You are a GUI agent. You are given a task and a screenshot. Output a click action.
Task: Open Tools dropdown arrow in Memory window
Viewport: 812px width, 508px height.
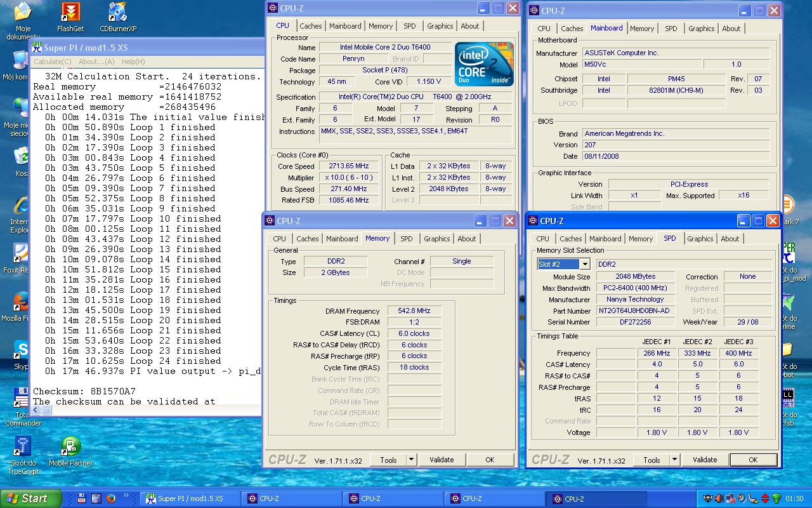tap(410, 460)
